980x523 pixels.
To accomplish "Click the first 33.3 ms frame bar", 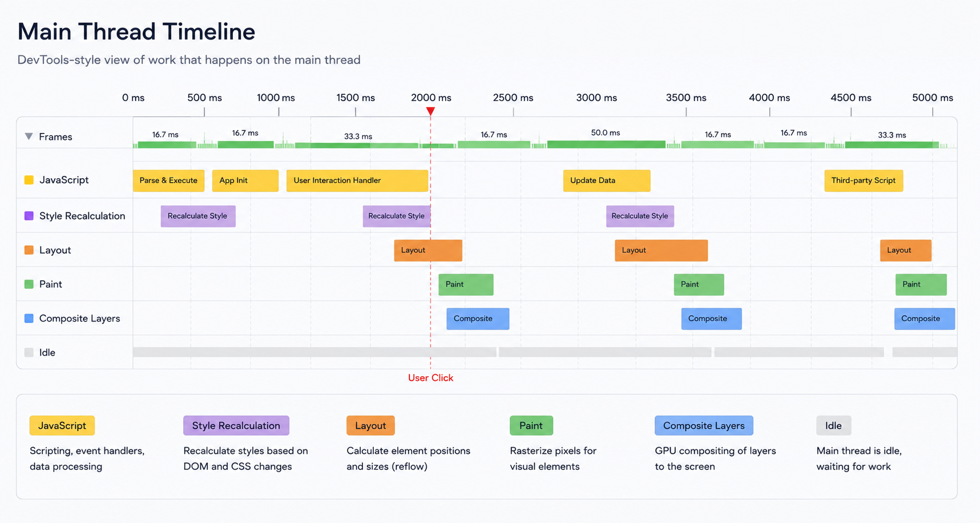I will [357, 146].
